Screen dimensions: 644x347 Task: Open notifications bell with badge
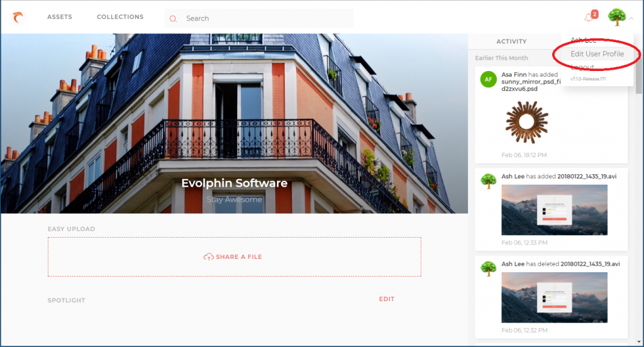(591, 16)
